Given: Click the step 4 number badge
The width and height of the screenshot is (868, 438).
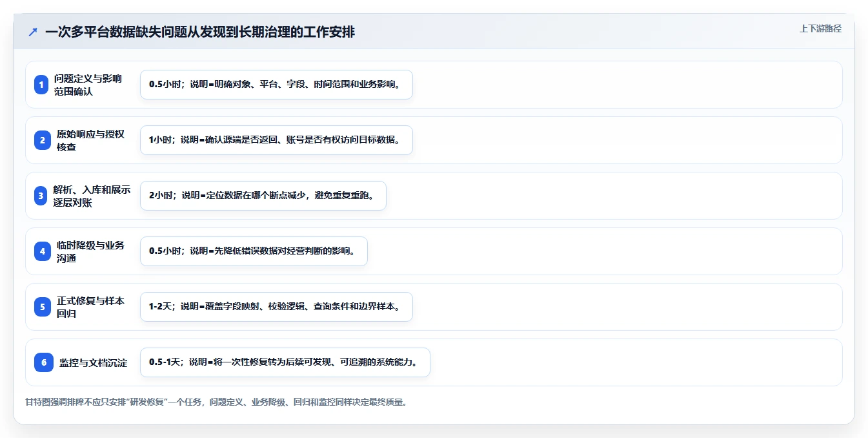Looking at the screenshot, I should [43, 251].
